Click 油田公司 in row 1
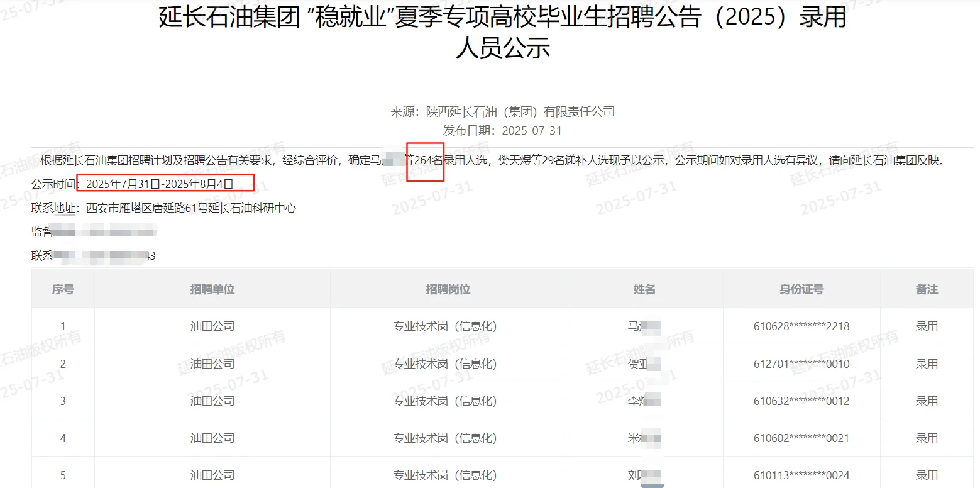This screenshot has width=980, height=488. (x=212, y=326)
